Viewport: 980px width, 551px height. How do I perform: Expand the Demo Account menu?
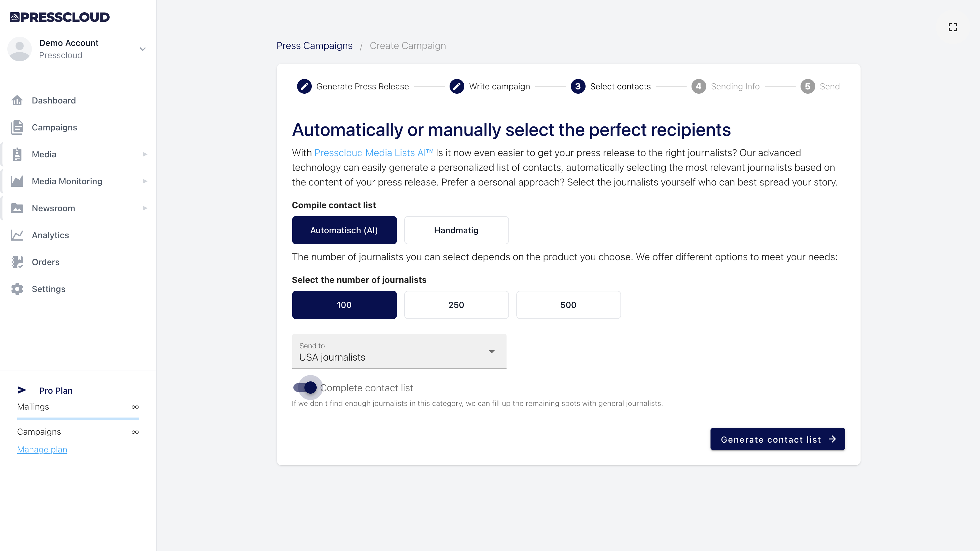point(142,49)
